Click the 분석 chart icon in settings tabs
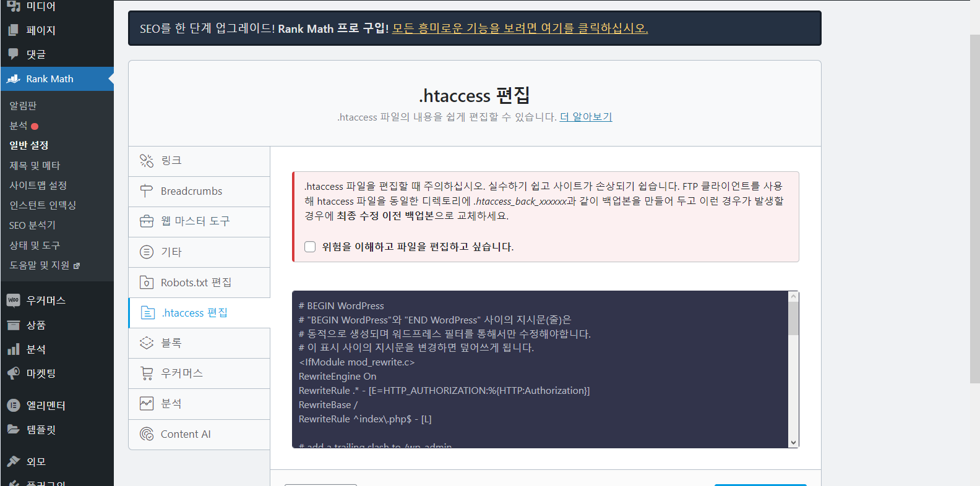 pyautogui.click(x=147, y=404)
